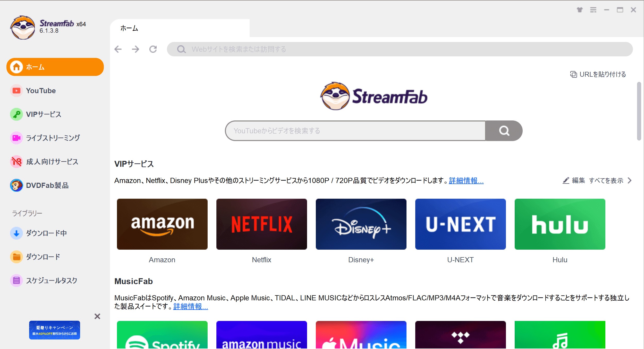
Task: Click URLを貼り付ける button
Action: click(x=598, y=74)
